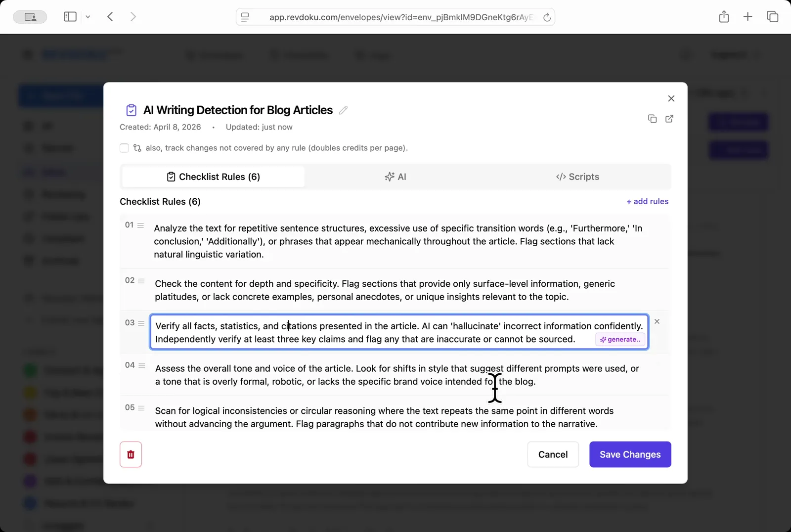
Task: Add new rules with the add rules link
Action: 647,201
